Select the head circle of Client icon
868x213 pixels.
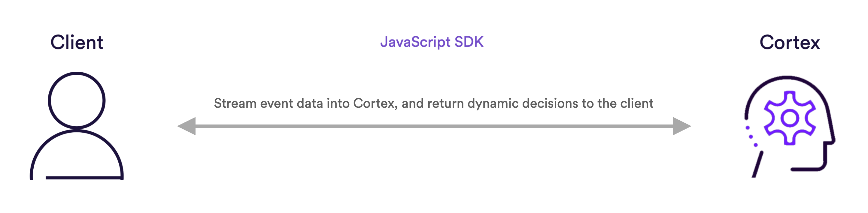77,100
